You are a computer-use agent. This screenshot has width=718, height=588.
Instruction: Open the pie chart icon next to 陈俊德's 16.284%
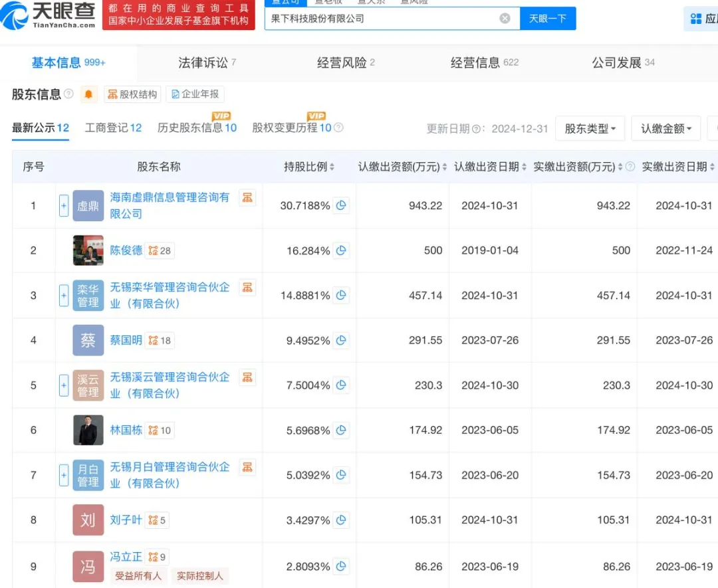coord(341,250)
